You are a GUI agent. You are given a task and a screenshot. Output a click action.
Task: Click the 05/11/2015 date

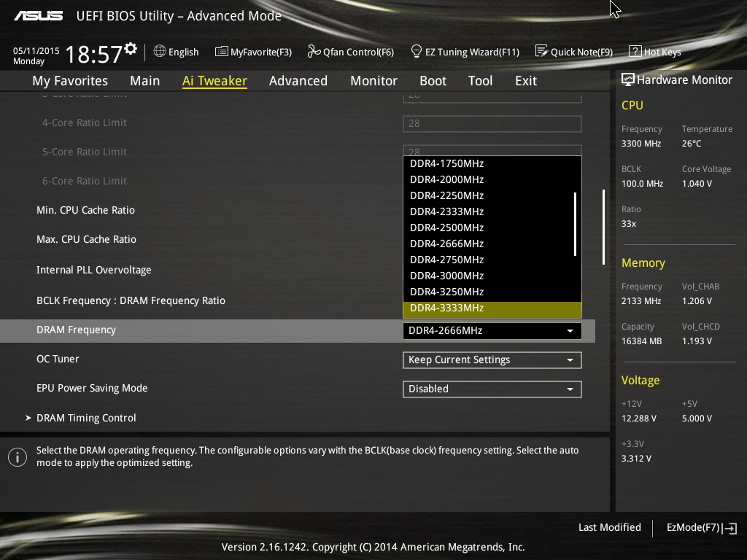pos(36,50)
